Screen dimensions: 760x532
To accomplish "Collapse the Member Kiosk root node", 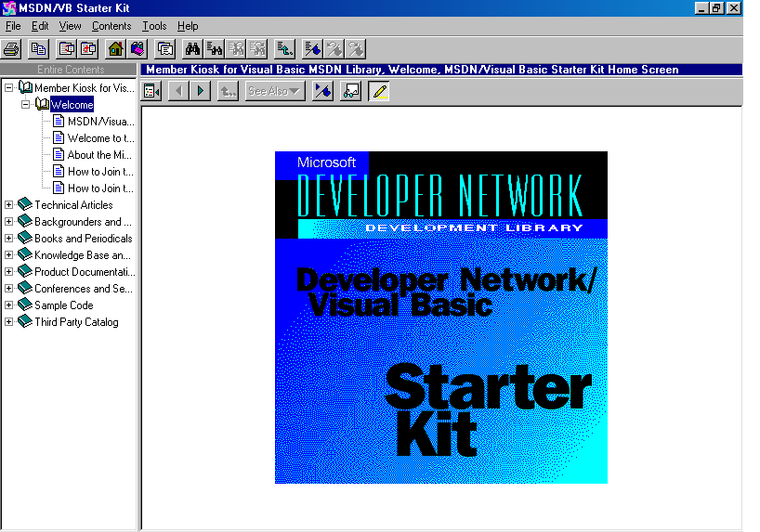I will point(8,87).
